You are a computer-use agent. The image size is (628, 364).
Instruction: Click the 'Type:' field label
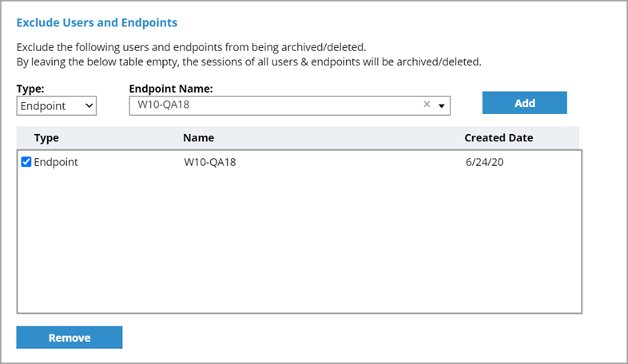tap(30, 89)
